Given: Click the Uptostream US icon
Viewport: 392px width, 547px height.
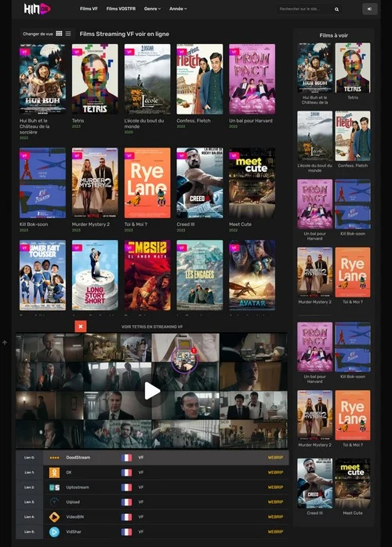Looking at the screenshot, I should point(54,487).
